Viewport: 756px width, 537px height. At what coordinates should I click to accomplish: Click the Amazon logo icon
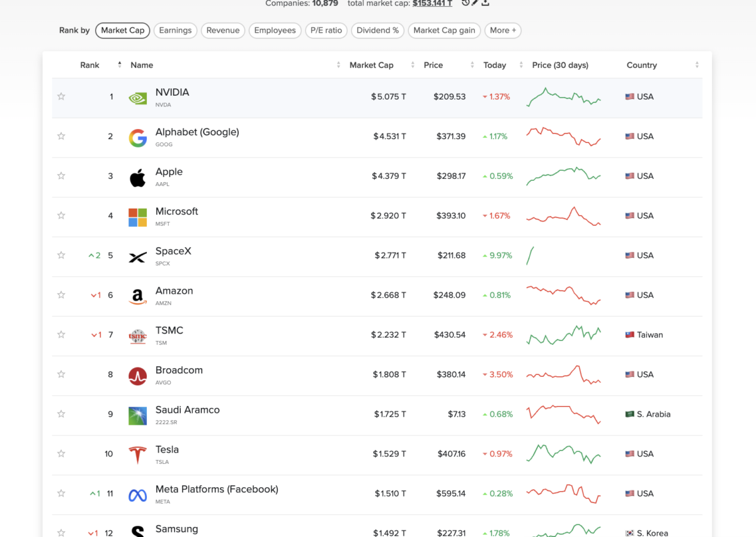click(138, 297)
